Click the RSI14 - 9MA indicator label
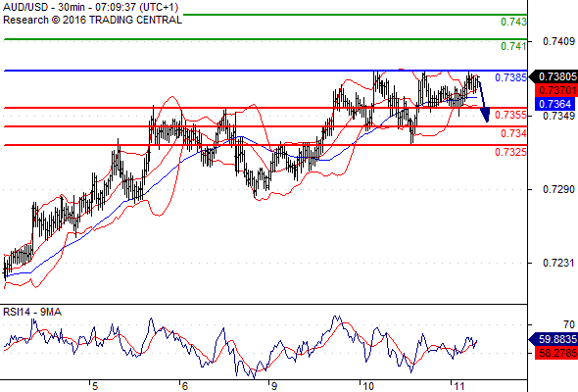 point(32,312)
